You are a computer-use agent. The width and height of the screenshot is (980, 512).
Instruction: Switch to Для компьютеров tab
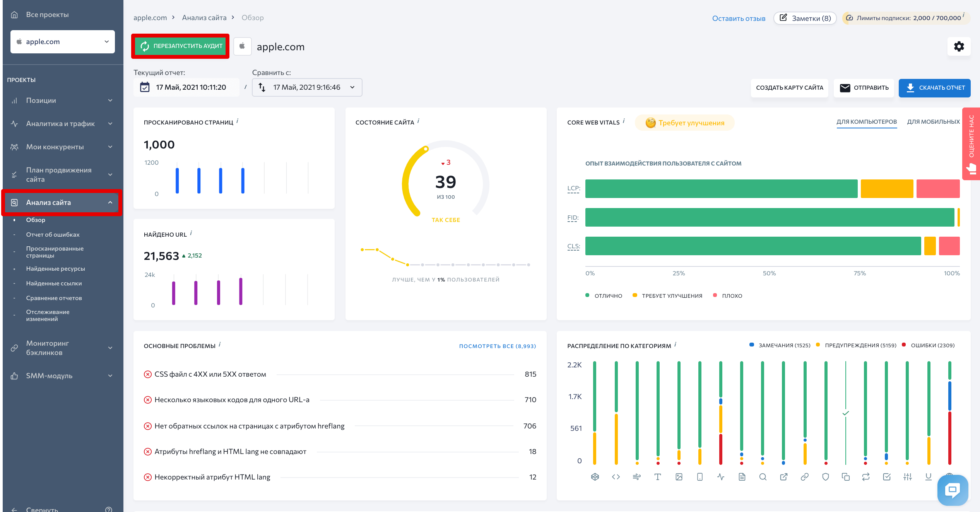[x=867, y=122]
